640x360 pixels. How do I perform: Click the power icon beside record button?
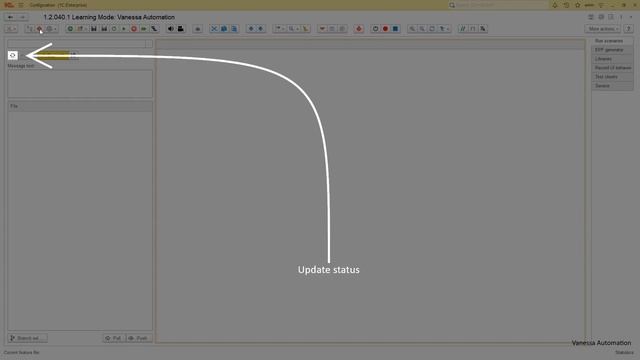coord(376,29)
